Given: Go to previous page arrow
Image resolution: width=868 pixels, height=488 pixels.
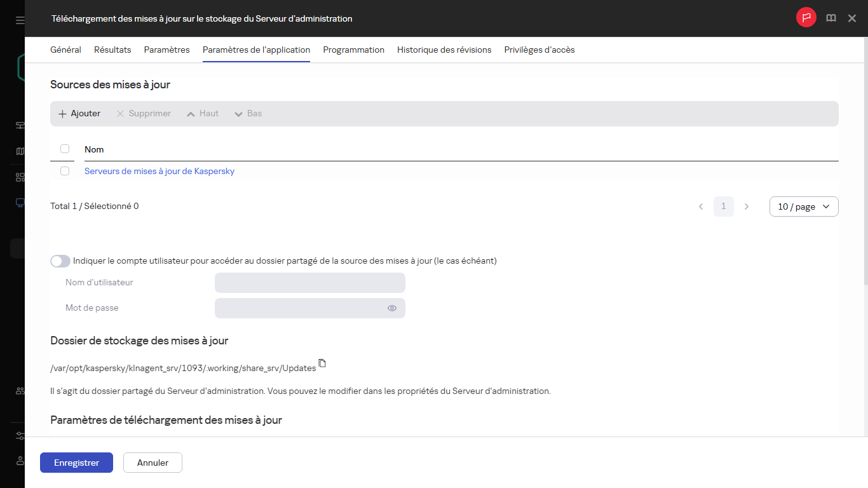Looking at the screenshot, I should (701, 207).
